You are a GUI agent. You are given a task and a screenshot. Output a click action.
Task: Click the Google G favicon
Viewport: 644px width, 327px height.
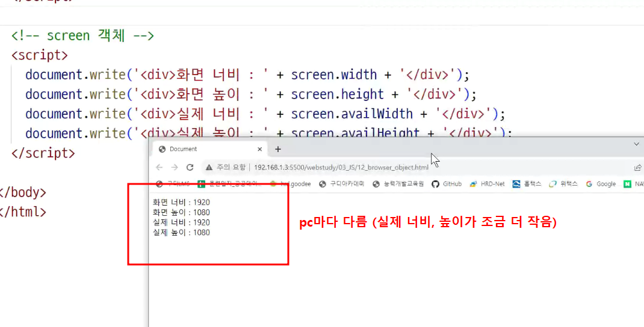pyautogui.click(x=589, y=184)
